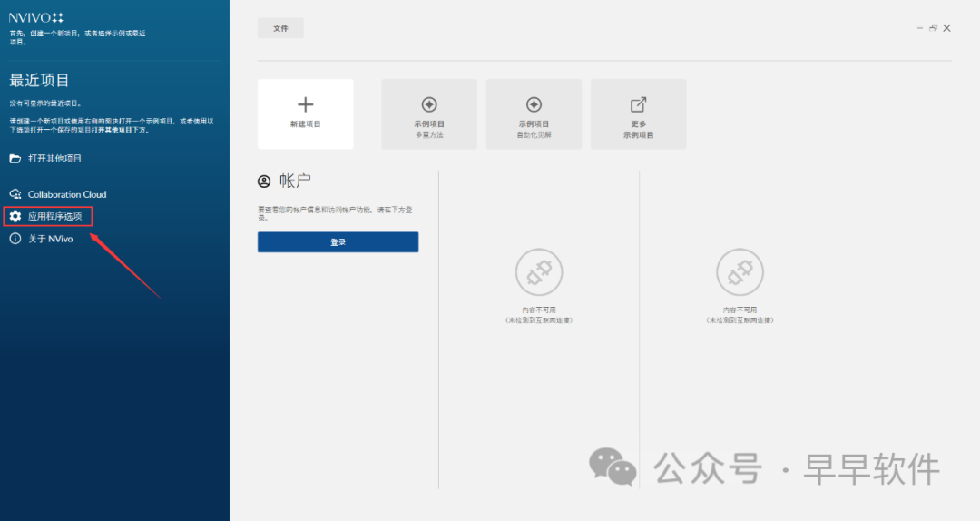Open the 多重方法 sample project tile

pos(429,113)
